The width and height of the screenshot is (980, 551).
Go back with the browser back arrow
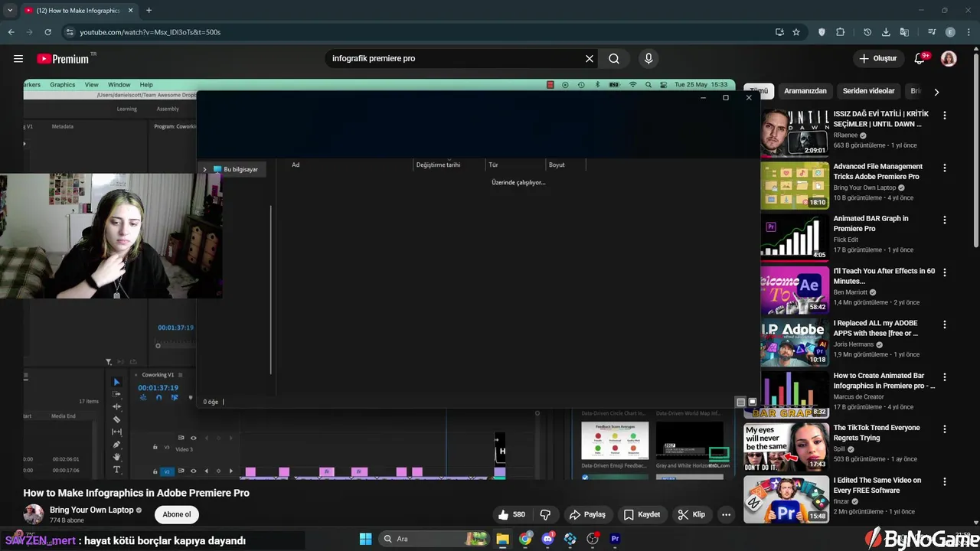tap(11, 32)
